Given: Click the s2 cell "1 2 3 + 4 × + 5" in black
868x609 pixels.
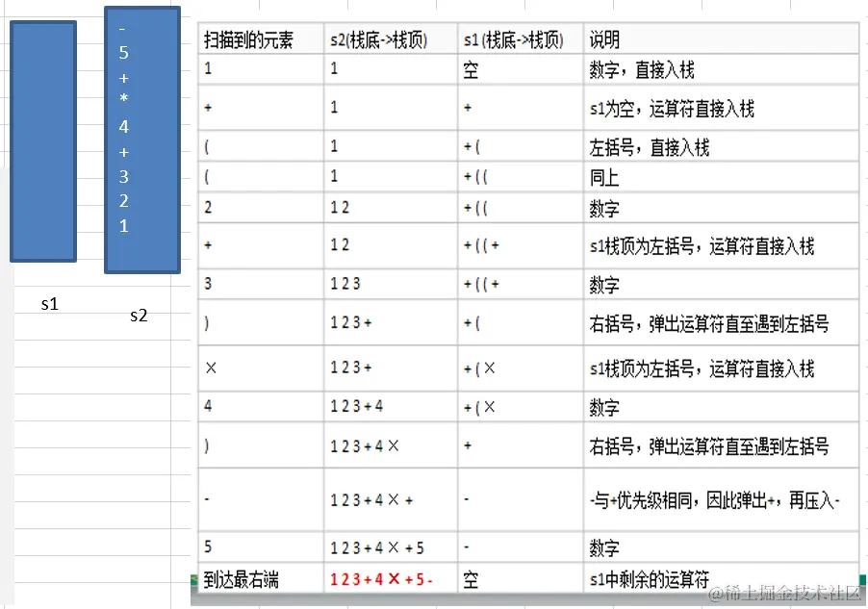Looking at the screenshot, I should (x=391, y=547).
